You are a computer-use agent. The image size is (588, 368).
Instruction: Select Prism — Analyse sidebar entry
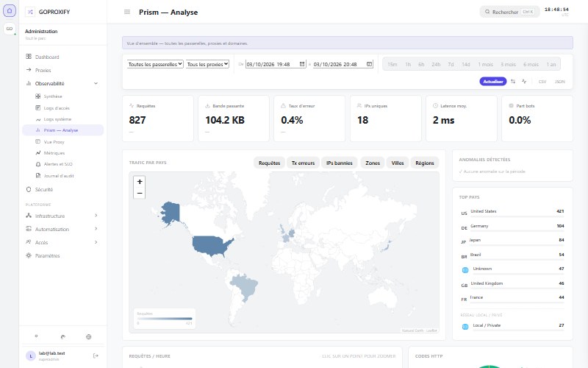(62, 130)
